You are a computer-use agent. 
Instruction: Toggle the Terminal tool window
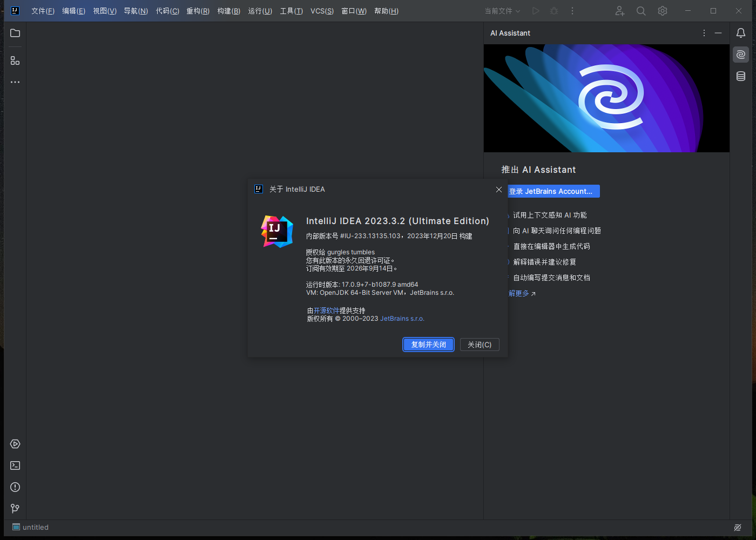point(15,465)
